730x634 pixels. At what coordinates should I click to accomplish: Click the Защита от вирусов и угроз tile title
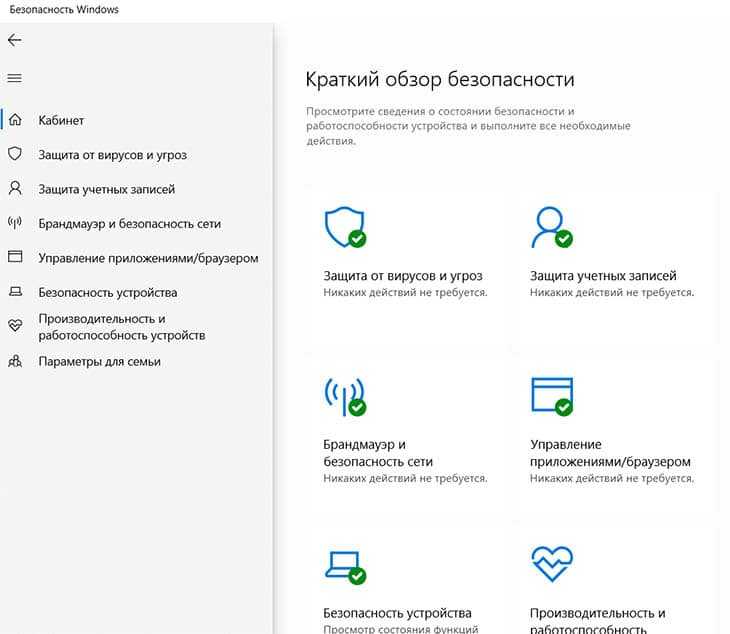(403, 276)
